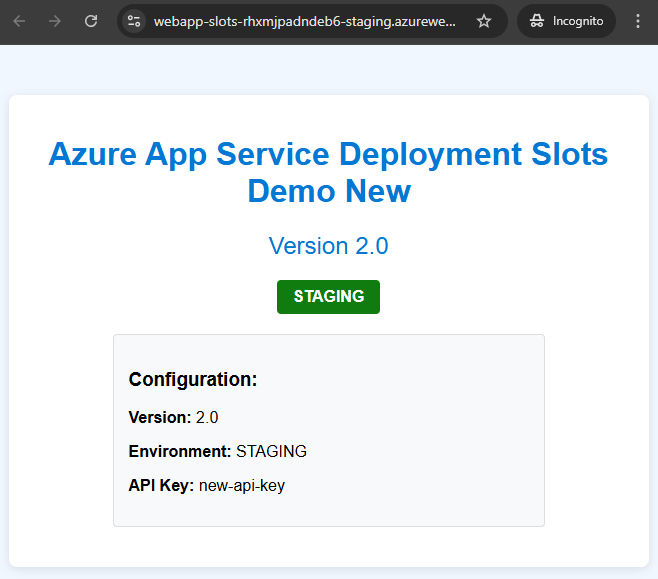Click the 'Configuration:' heading
Screen dimensions: 658x579
pyautogui.click(x=193, y=380)
